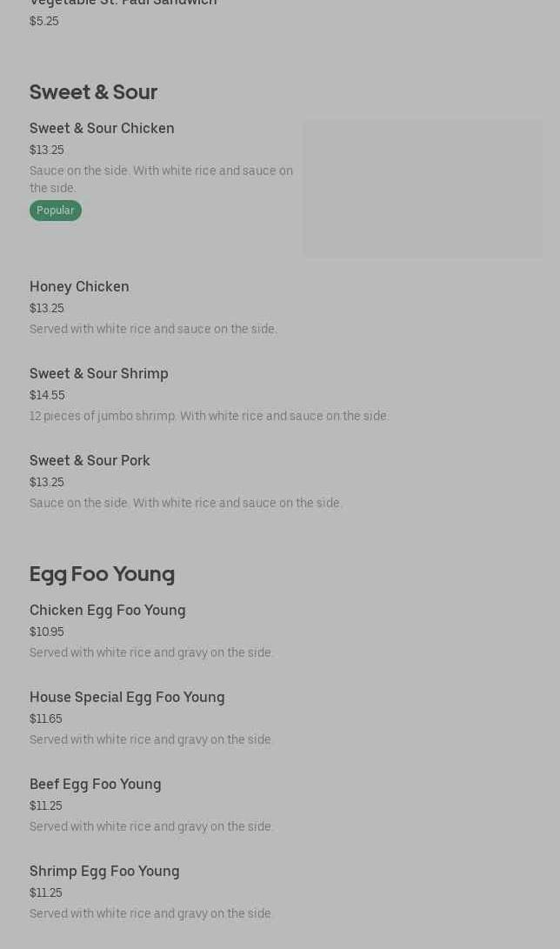Click the $14.55 shrimp price
The image size is (560, 949).
47,396
